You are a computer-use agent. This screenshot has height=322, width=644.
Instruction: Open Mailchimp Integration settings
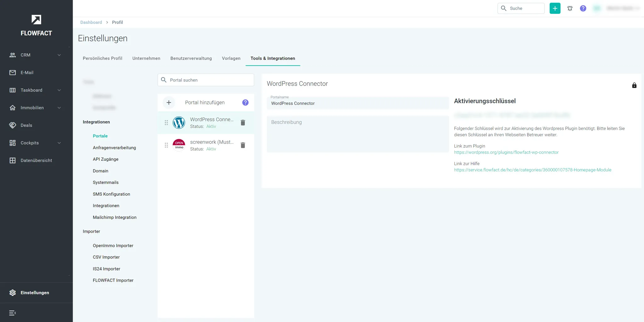point(115,217)
